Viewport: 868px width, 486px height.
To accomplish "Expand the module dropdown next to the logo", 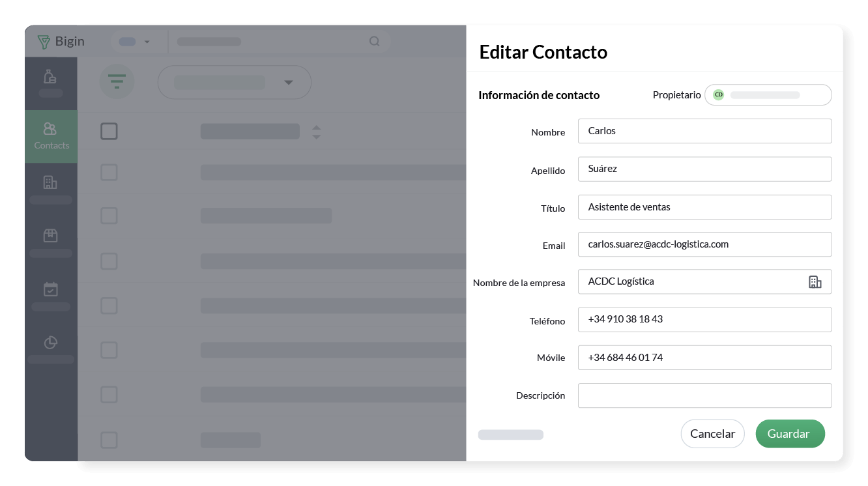I will point(147,41).
